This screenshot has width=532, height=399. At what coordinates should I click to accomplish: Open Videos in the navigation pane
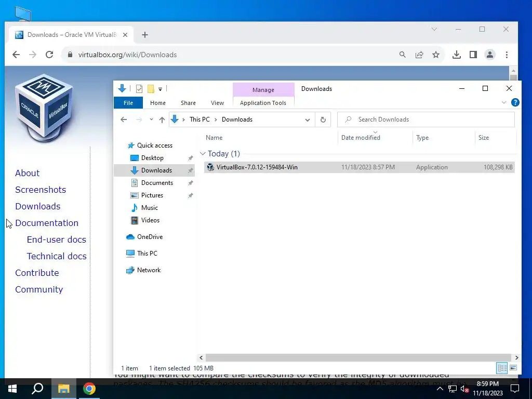point(150,220)
